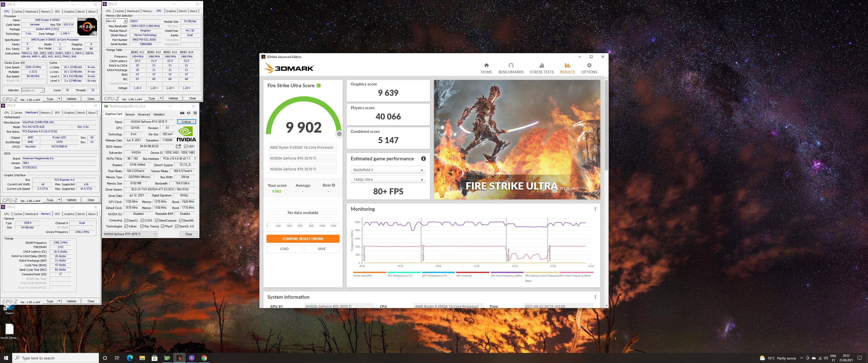Screen dimensions: 868x363
Task: Click COMPARE RESULT ONLINE button
Action: click(303, 238)
